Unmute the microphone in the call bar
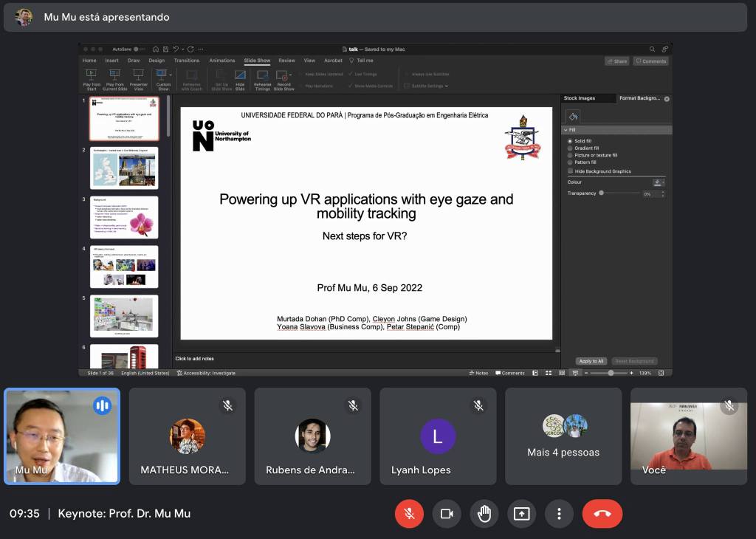 (409, 514)
